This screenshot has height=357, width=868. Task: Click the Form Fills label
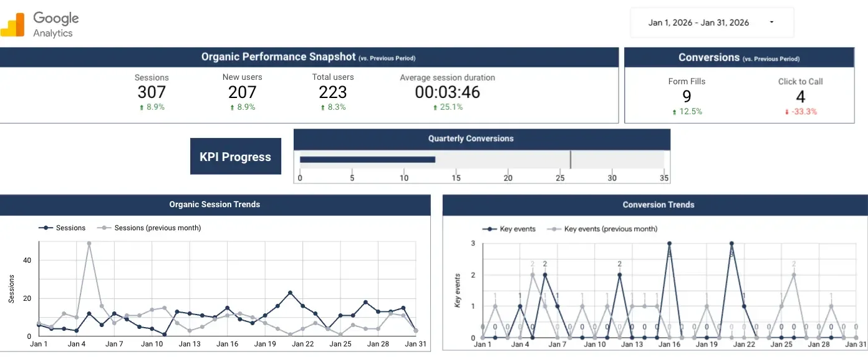(687, 81)
